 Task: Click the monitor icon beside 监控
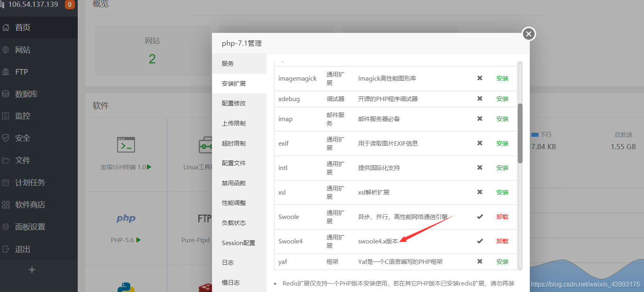(6, 116)
